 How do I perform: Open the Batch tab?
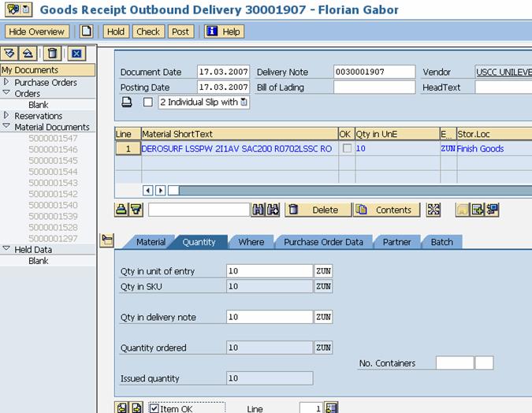441,242
